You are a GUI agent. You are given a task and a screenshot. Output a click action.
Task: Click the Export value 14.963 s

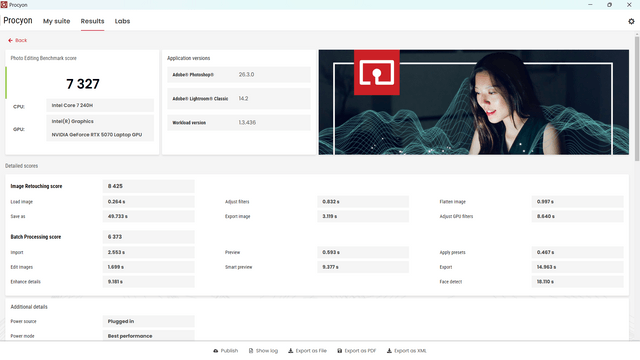point(577,267)
